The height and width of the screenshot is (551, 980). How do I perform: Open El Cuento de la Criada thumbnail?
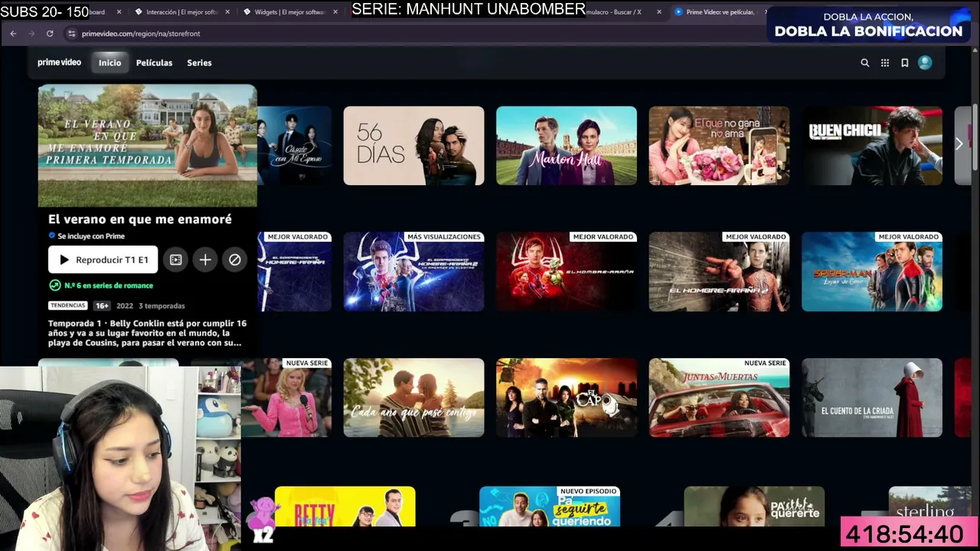click(872, 398)
